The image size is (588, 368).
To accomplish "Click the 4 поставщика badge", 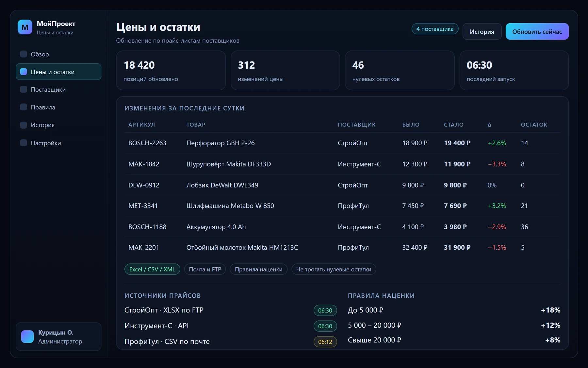I will pyautogui.click(x=435, y=29).
